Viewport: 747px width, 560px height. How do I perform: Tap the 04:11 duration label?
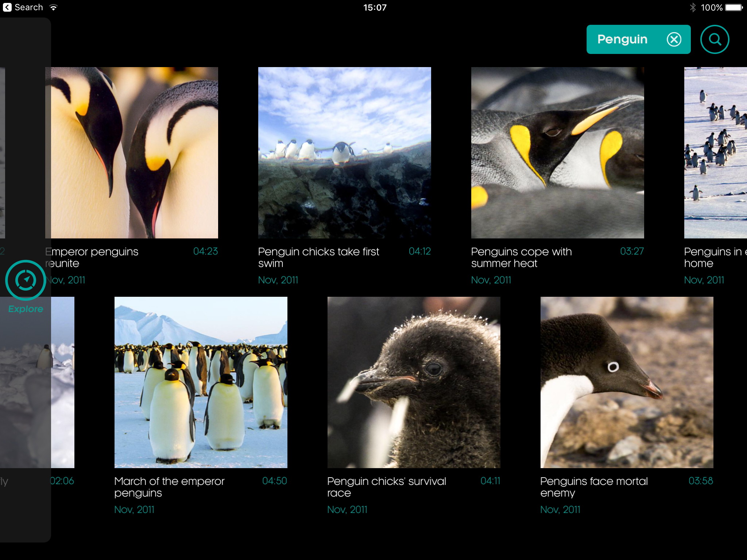point(490,481)
